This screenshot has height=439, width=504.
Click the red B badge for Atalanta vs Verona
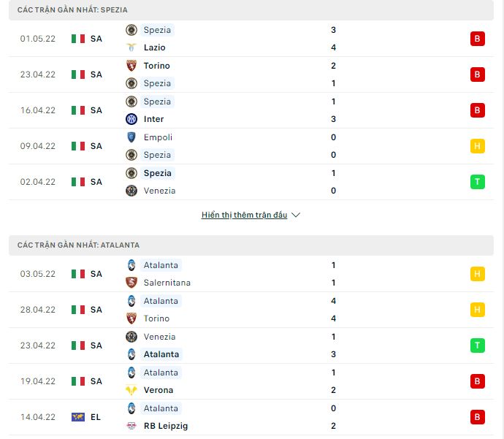[477, 381]
